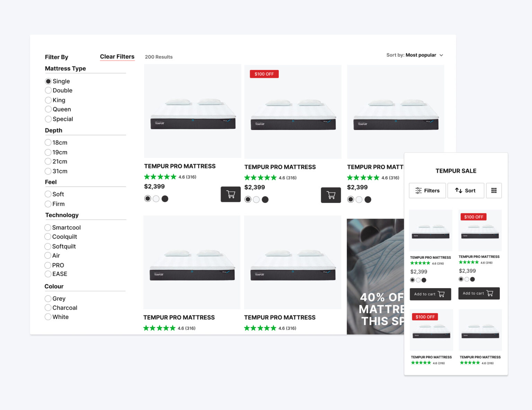The width and height of the screenshot is (532, 410).
Task: Open grid view icon in Tempur Sale panel
Action: click(x=494, y=190)
